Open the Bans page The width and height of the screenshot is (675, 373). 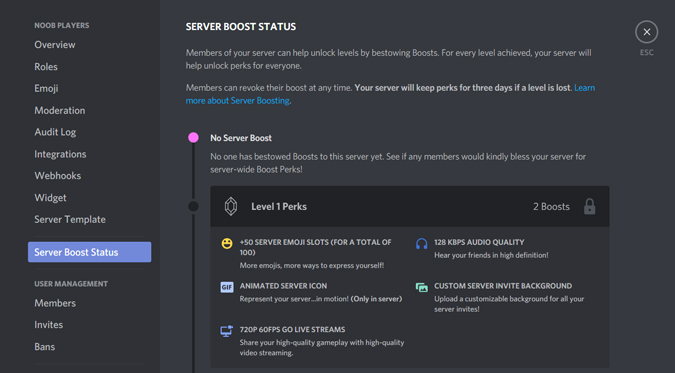tap(44, 347)
